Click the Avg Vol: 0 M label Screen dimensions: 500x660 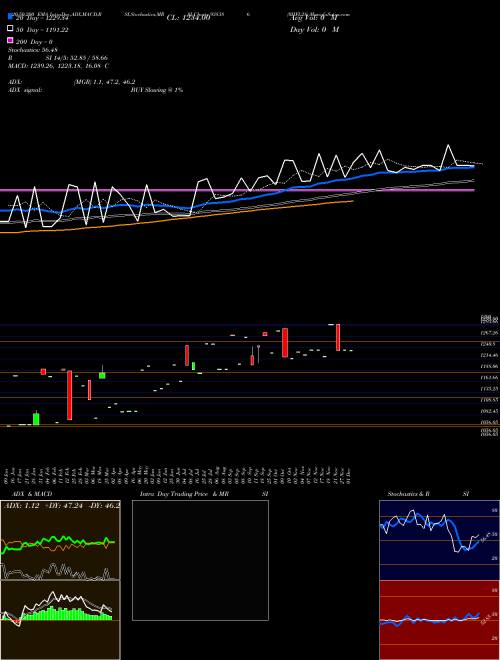tap(314, 18)
